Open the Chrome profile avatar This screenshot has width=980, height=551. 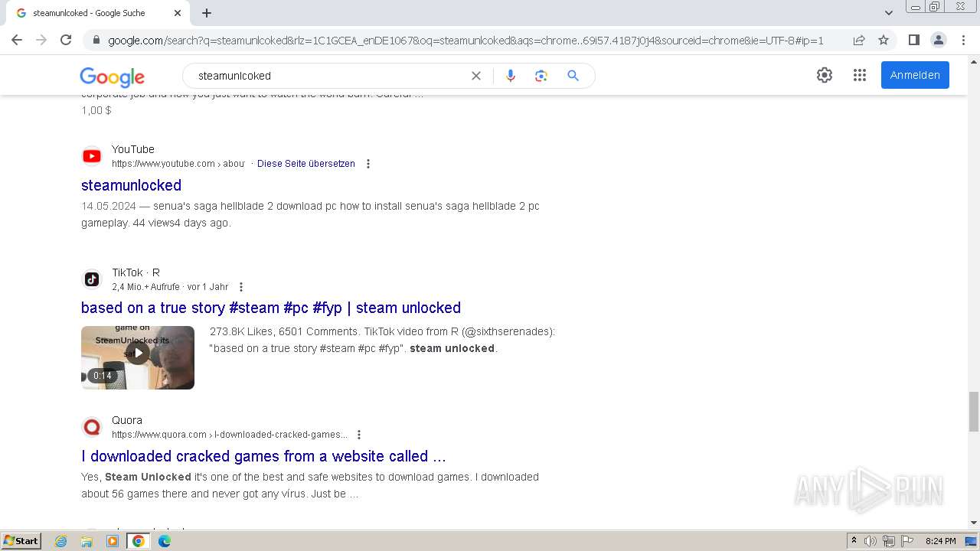(x=938, y=40)
